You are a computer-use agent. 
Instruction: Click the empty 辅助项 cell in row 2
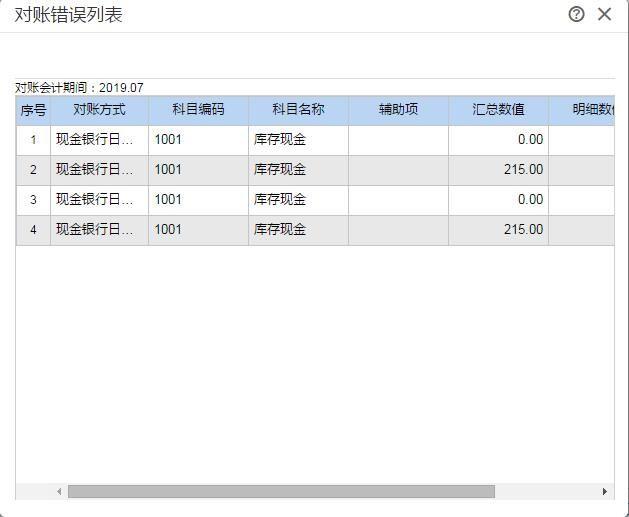[x=398, y=170]
